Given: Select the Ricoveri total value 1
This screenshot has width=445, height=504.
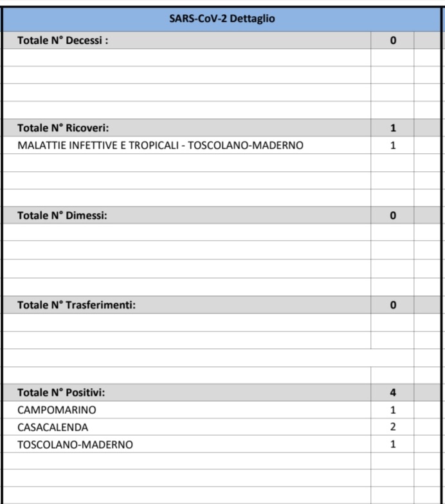Looking at the screenshot, I should [x=393, y=128].
